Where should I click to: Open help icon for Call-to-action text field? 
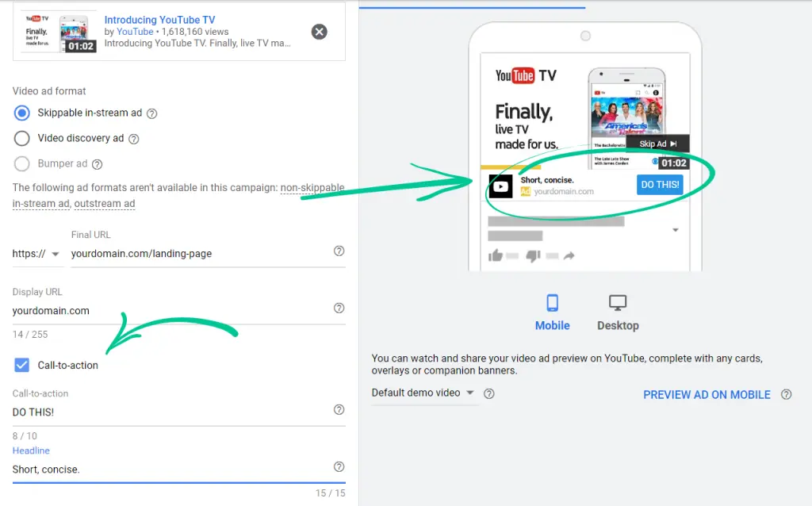tap(339, 410)
